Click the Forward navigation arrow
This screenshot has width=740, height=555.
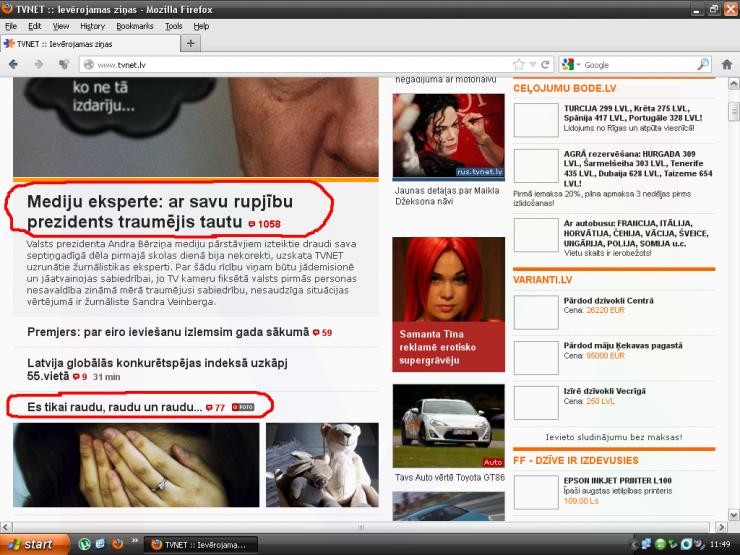coord(38,65)
